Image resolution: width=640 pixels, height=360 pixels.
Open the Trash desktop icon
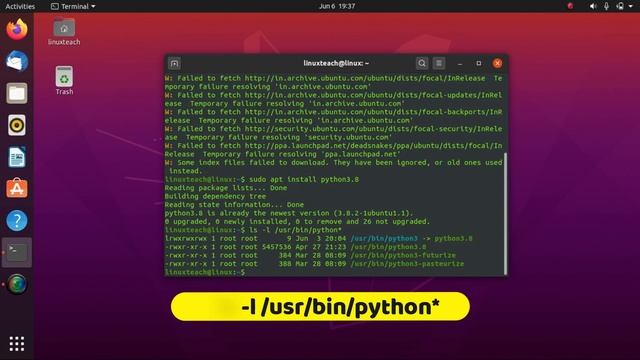point(64,80)
